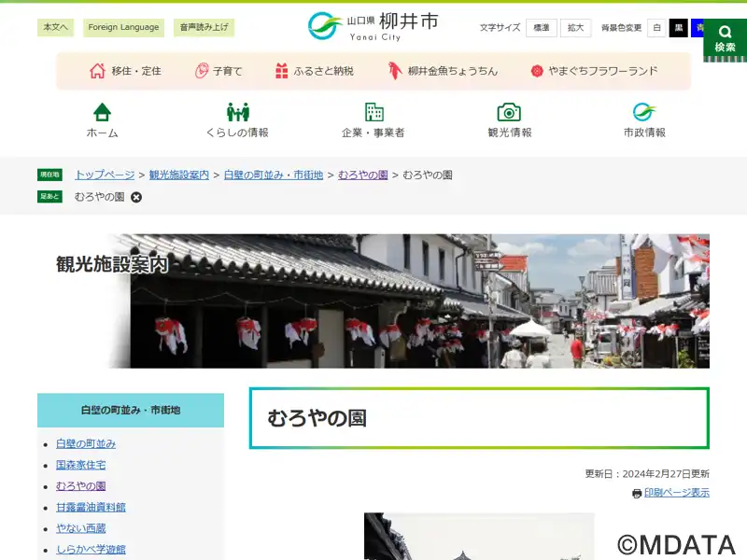
Task: Set text size to 拡大
Action: 575,28
